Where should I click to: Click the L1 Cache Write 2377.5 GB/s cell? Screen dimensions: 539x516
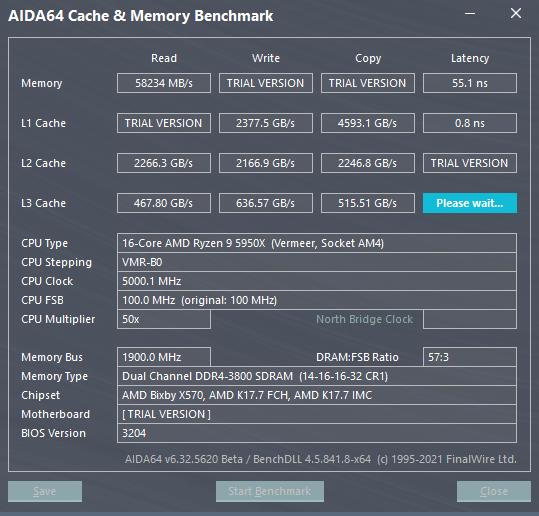click(266, 123)
